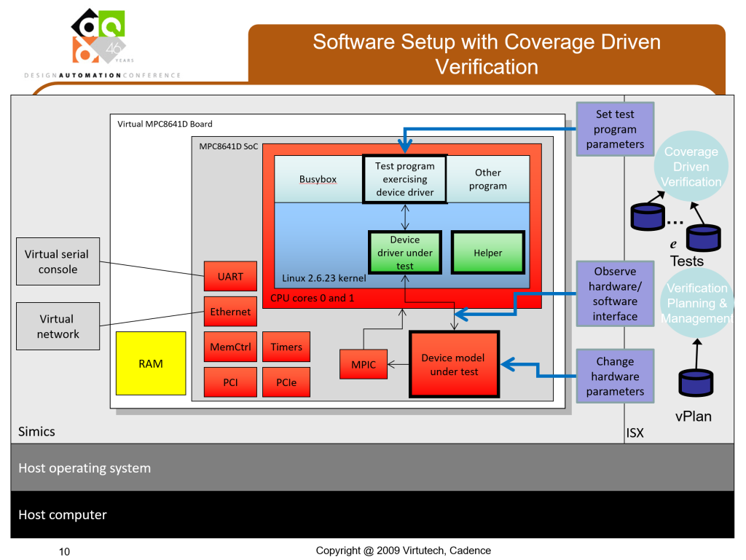Click the Virtual network box
746x560 pixels.
coord(58,326)
